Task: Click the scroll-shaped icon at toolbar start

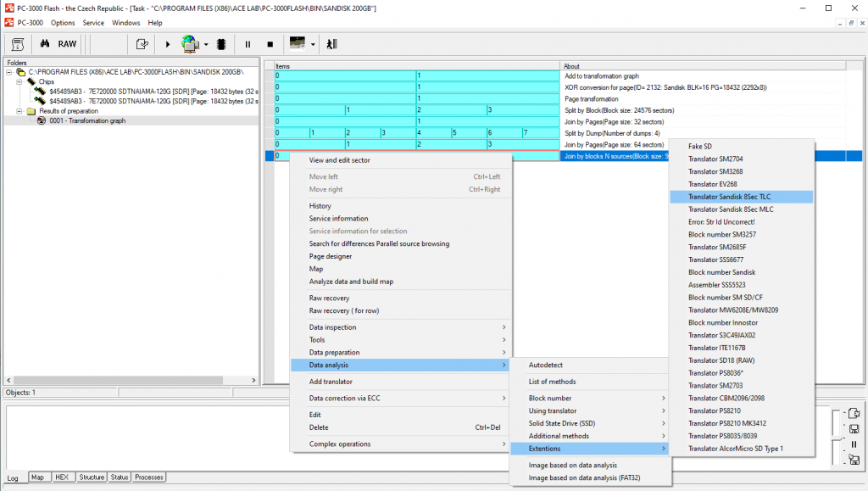Action: pos(17,44)
